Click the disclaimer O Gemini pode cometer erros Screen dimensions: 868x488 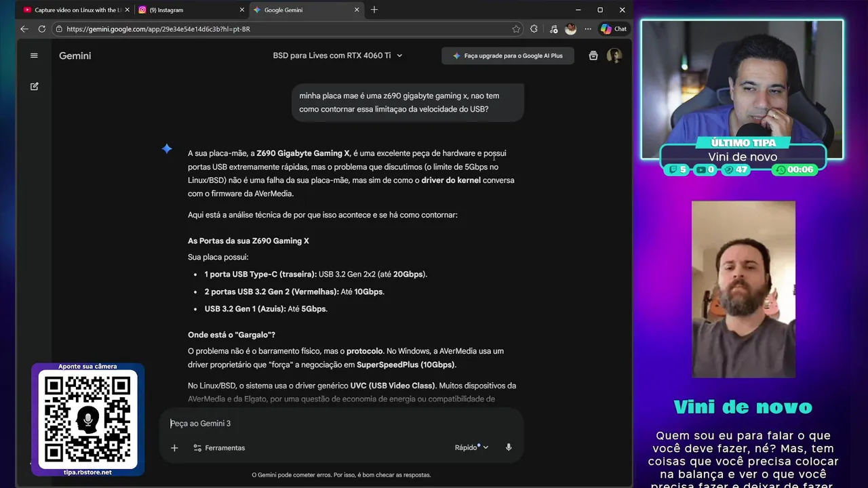point(341,475)
